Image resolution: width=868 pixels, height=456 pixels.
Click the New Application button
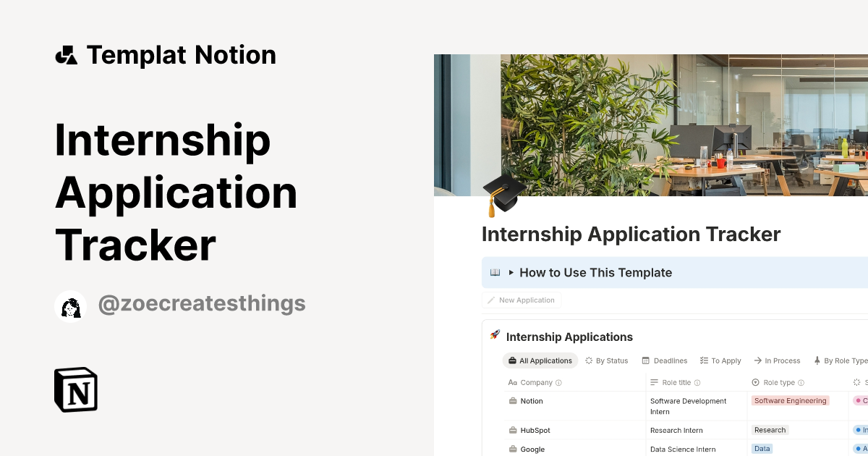[521, 300]
